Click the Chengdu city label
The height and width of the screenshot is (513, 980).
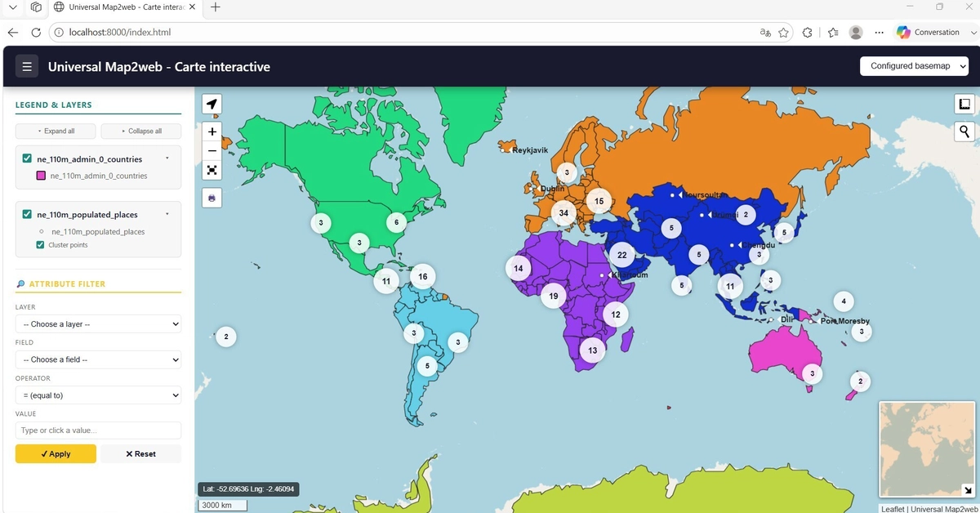point(759,245)
